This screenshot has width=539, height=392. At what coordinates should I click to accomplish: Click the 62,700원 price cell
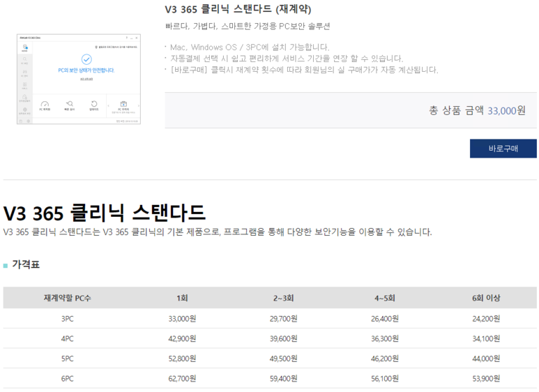(182, 379)
